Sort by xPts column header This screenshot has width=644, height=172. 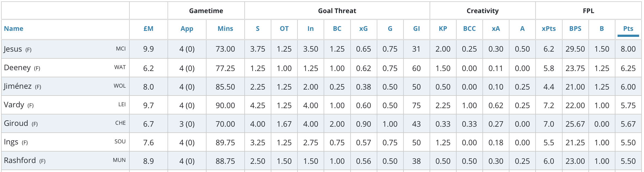pos(549,29)
